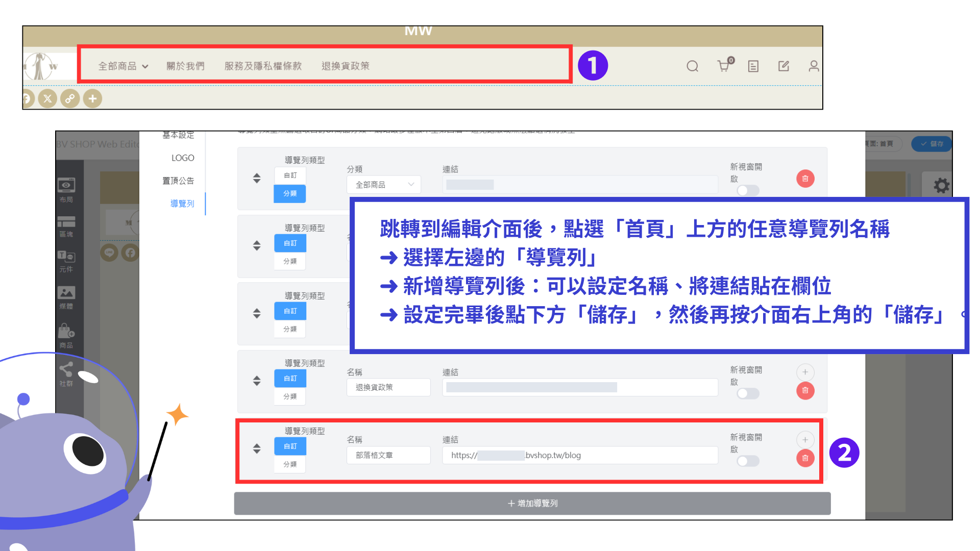Image resolution: width=980 pixels, height=551 pixels.
Task: Expand 全部商品 menu in store header
Action: (123, 66)
